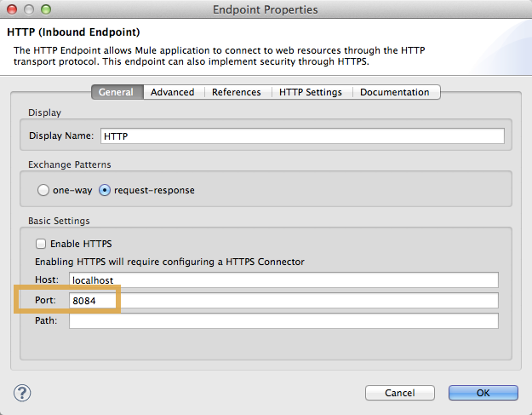This screenshot has height=415, width=532.
Task: Focus the empty Path field
Action: [x=283, y=321]
